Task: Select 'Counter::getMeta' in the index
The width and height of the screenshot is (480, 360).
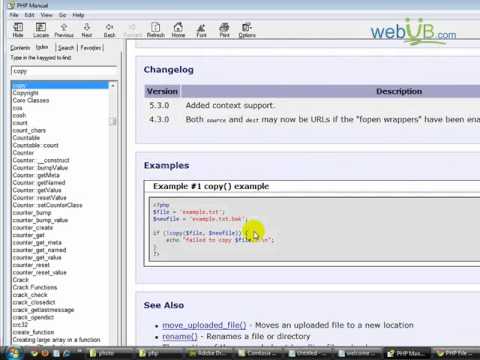Action: coord(36,175)
